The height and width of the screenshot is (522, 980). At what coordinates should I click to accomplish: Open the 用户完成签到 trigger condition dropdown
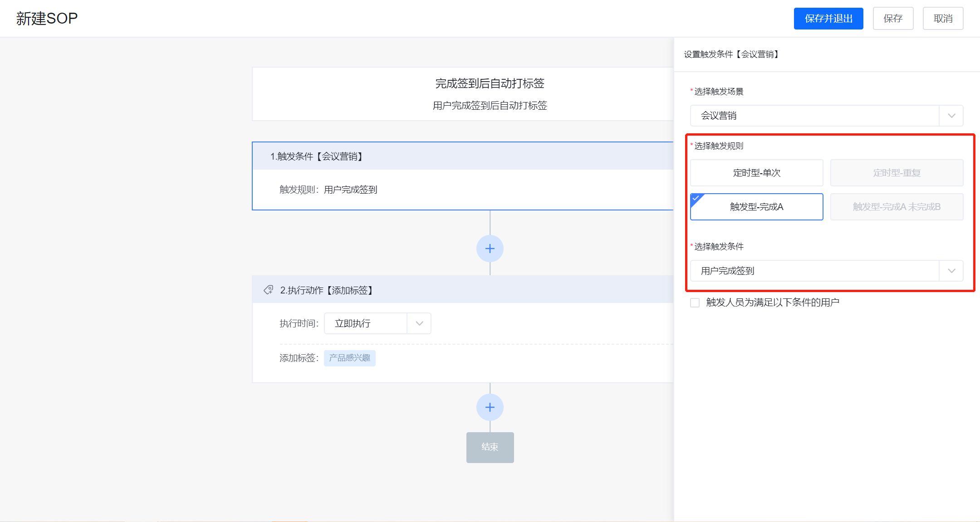pyautogui.click(x=827, y=271)
